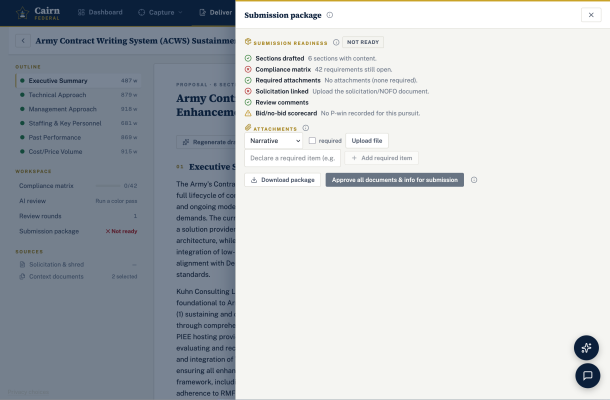Click Download package button

[x=282, y=180]
